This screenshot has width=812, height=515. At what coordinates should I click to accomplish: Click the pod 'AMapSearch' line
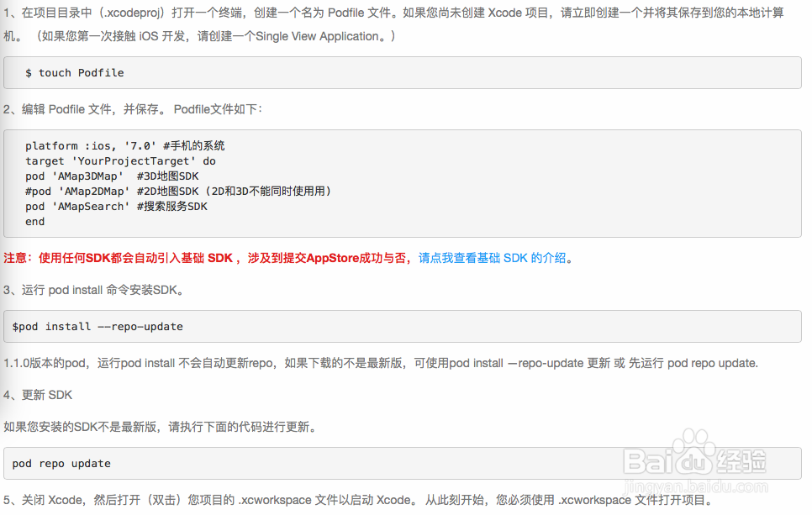(113, 206)
